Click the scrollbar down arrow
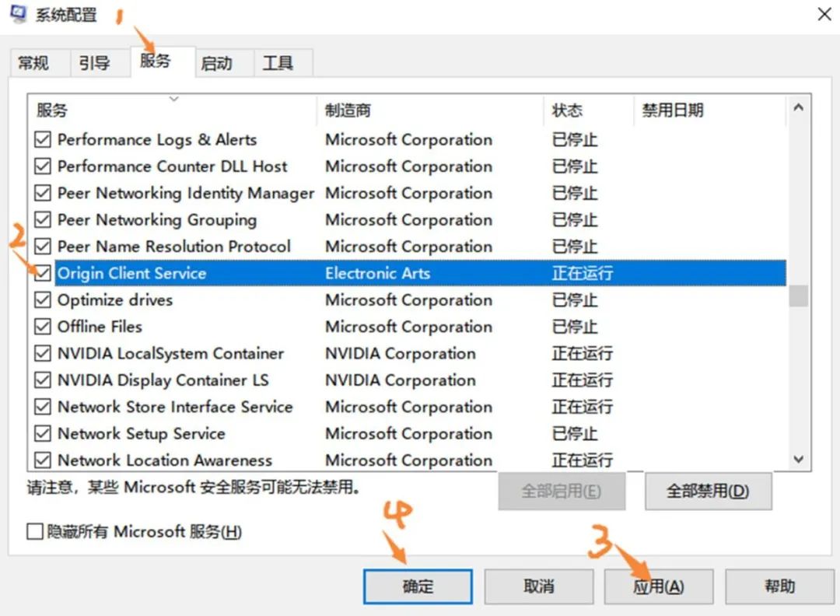The height and width of the screenshot is (616, 840). (800, 459)
